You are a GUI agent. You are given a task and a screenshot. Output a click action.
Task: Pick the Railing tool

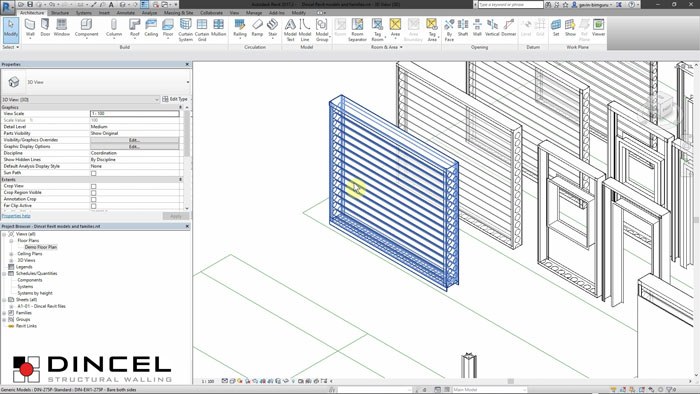click(x=240, y=28)
